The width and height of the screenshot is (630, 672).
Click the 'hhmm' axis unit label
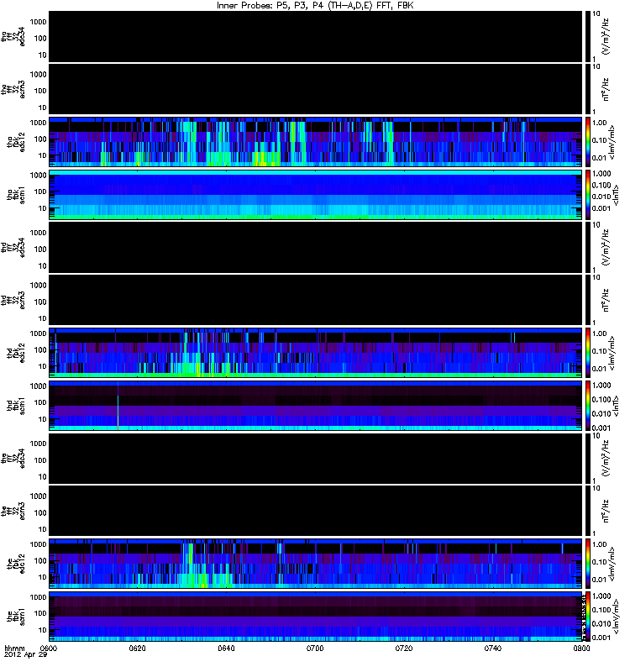pyautogui.click(x=14, y=648)
